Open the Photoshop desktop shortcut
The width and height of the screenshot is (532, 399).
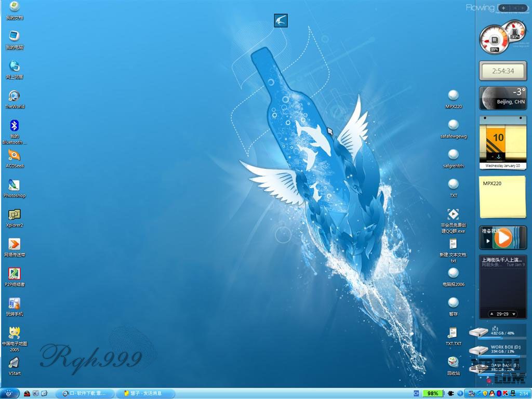coord(14,185)
